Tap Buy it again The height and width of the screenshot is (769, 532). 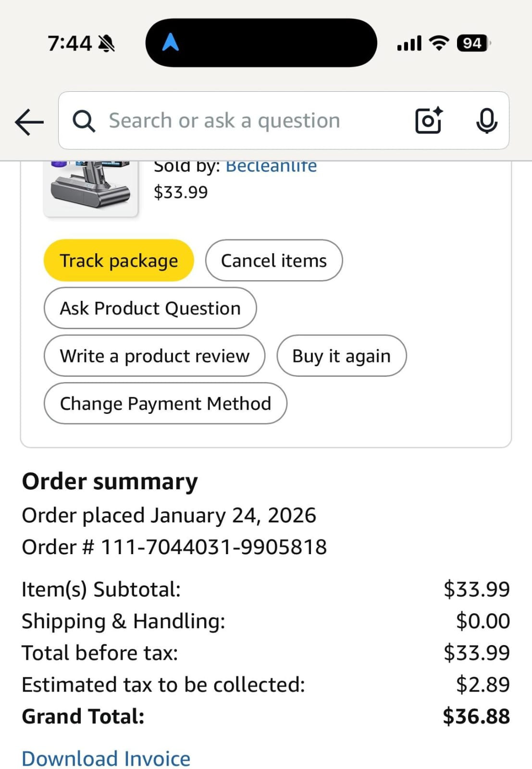coord(341,356)
